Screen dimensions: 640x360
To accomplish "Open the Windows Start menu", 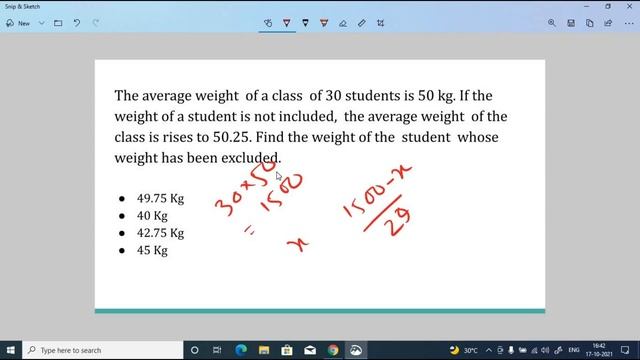I will 11,350.
